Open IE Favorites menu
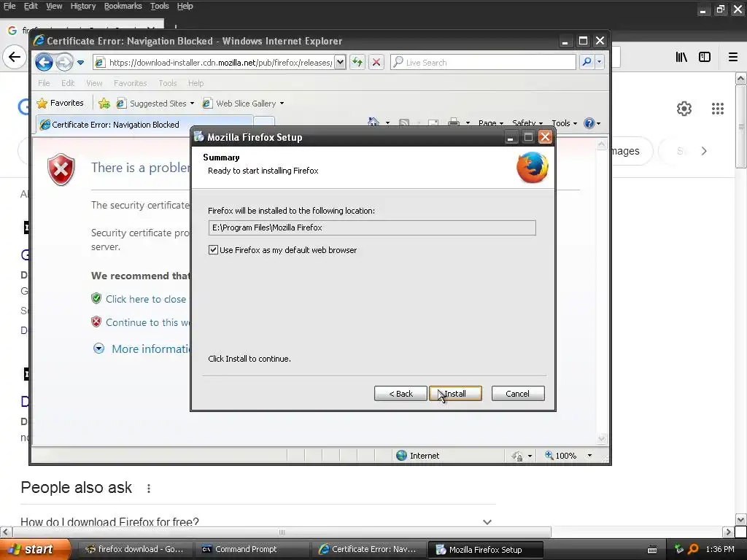This screenshot has height=560, width=747. [130, 83]
